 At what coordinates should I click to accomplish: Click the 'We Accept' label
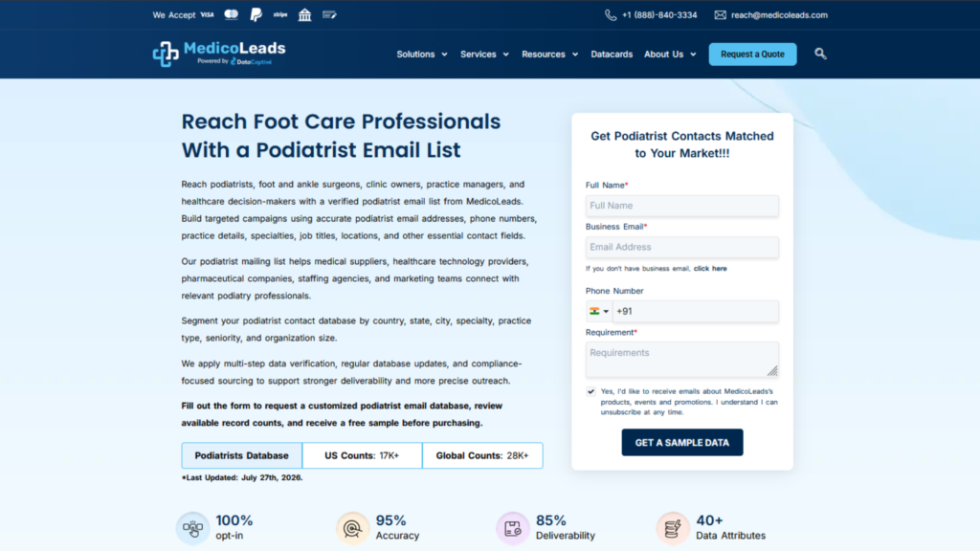click(x=174, y=15)
